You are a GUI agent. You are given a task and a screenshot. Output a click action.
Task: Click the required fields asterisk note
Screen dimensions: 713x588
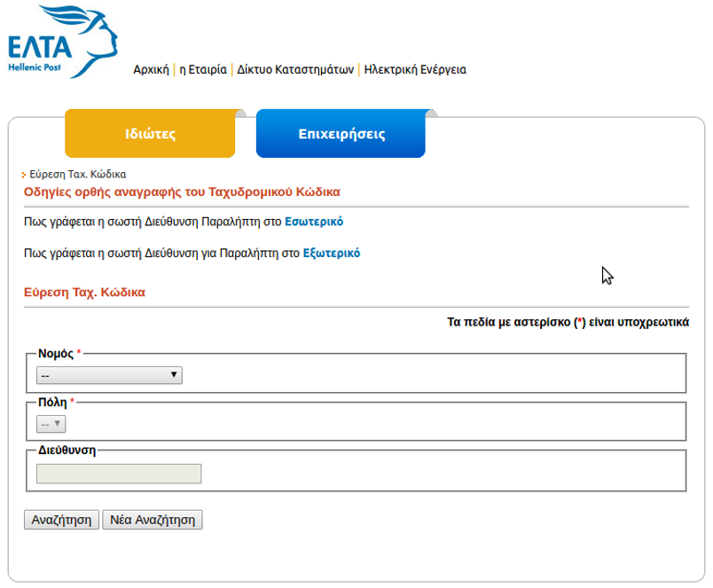coord(568,323)
